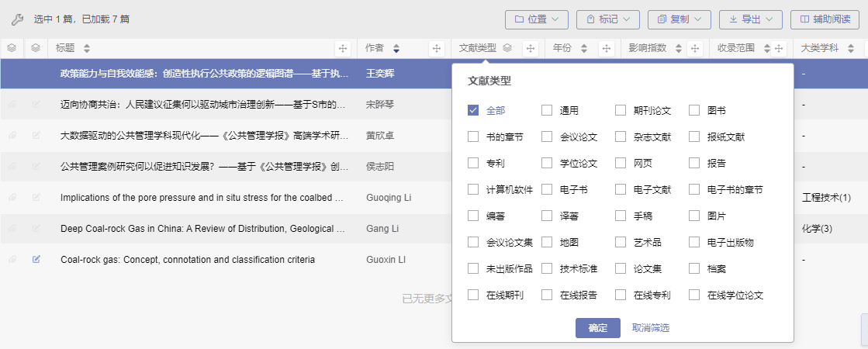
Task: Check the 计算机软件 checkbox
Action: click(x=472, y=190)
